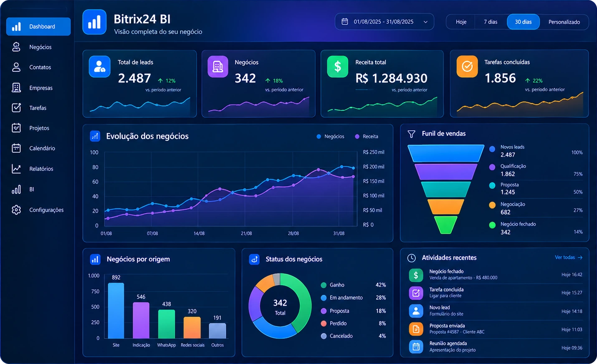597x364 pixels.
Task: Toggle the Receita series in chart legend
Action: coord(367,136)
